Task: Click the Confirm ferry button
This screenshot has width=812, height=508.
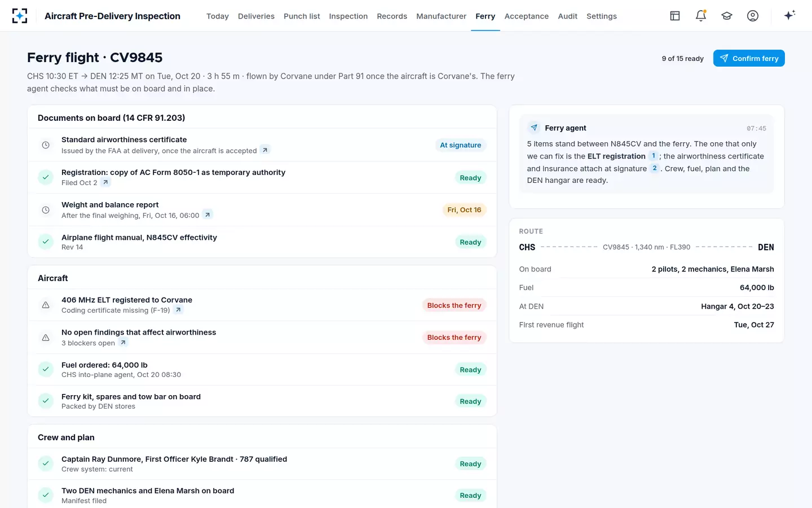Action: [x=749, y=58]
